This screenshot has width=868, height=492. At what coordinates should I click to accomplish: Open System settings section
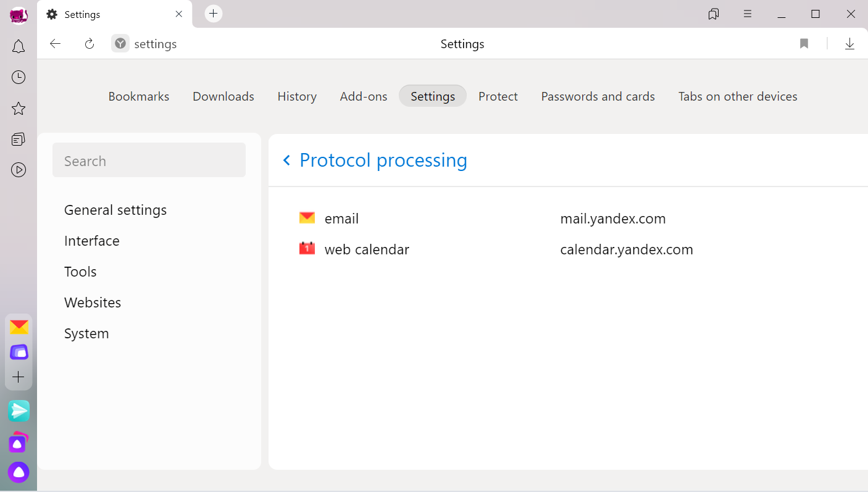pos(86,333)
